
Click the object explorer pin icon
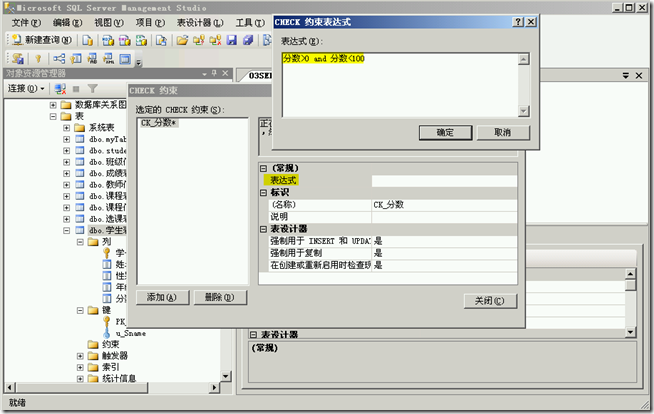214,73
